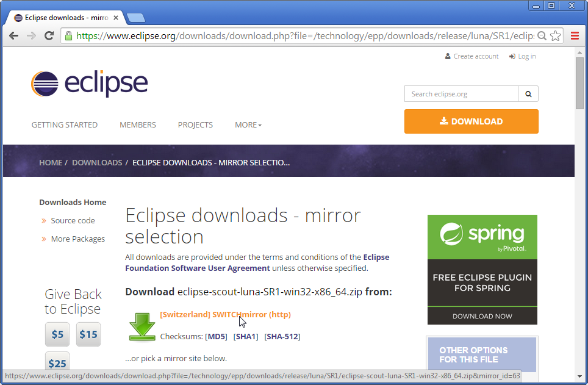Maximize the Chrome window

coord(551,5)
